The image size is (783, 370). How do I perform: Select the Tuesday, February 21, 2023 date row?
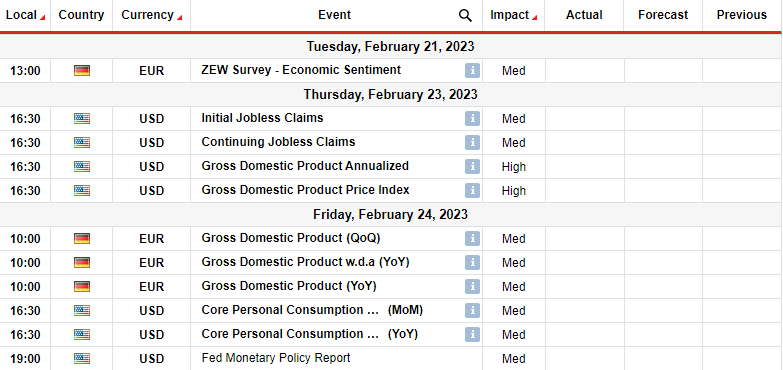391,46
